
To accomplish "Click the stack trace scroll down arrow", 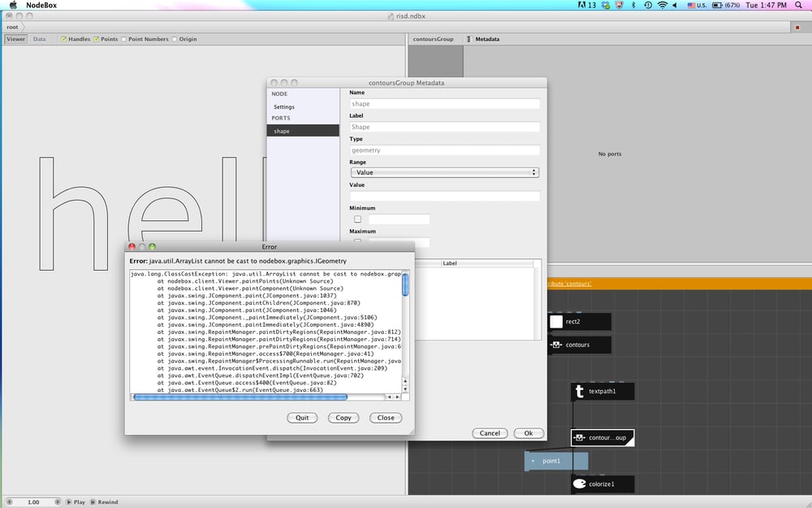I will 405,389.
